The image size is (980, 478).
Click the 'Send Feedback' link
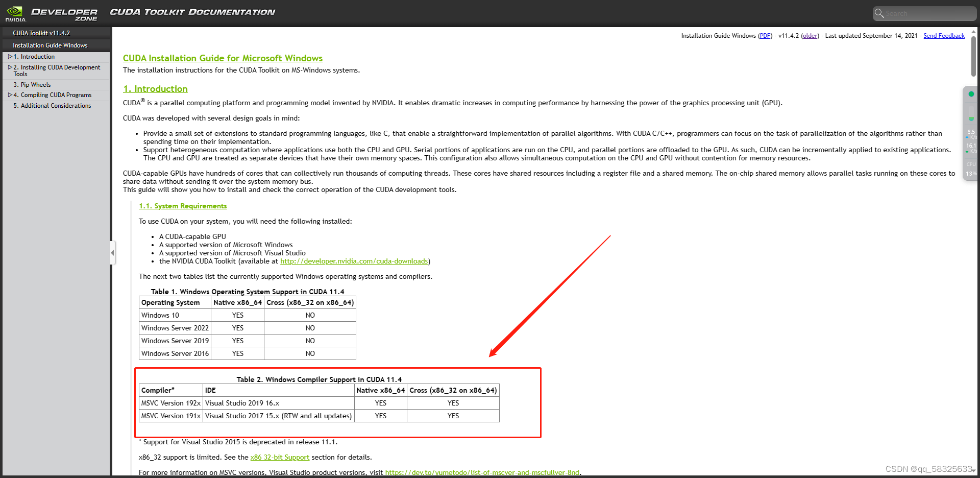tap(944, 36)
